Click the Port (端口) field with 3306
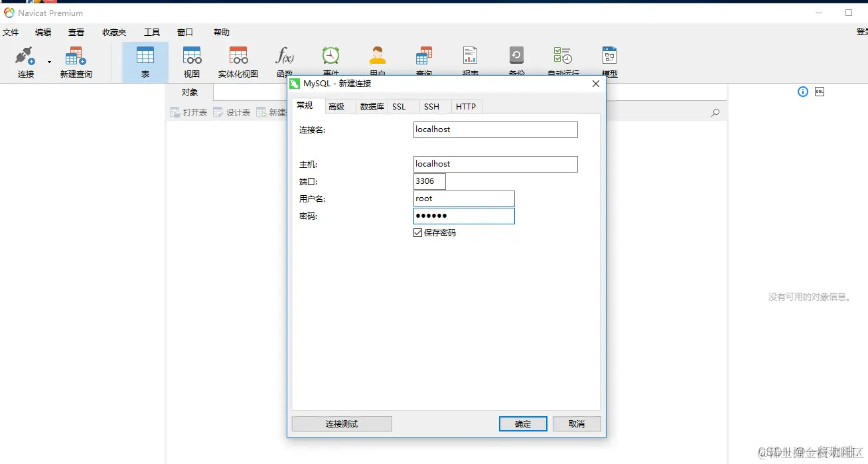Screen dimensions: 868x464 (429, 181)
